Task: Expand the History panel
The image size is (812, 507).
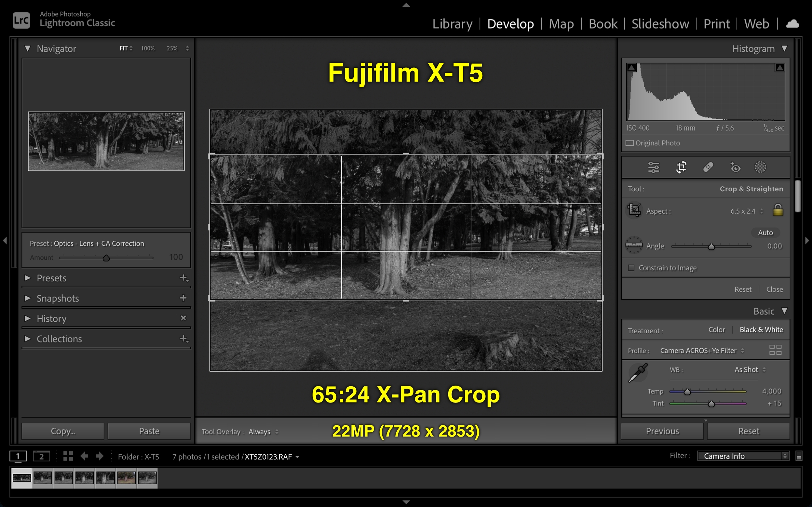Action: (x=28, y=318)
